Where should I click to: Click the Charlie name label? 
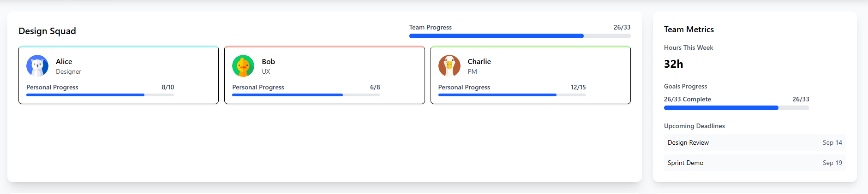479,61
